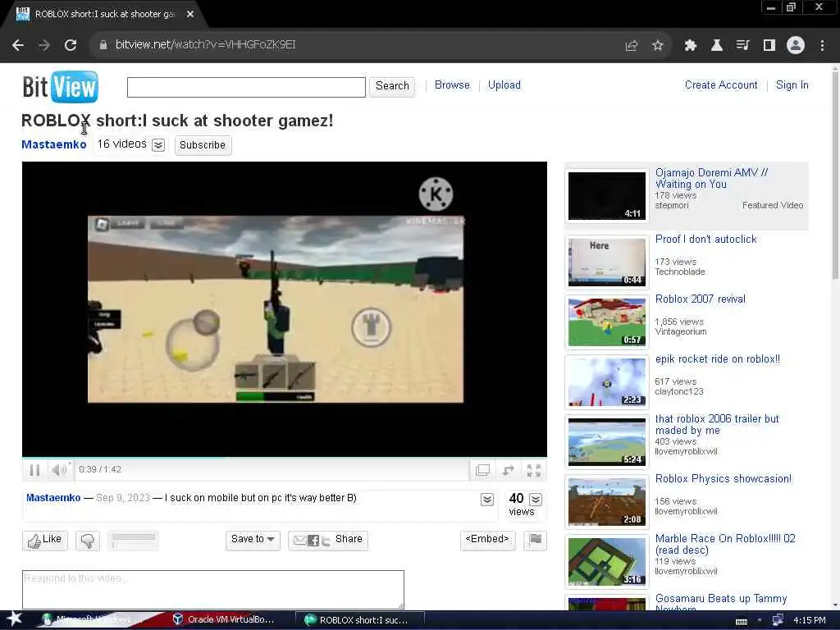Subscribe to Mastaemko
This screenshot has height=630, width=840.
pos(203,145)
